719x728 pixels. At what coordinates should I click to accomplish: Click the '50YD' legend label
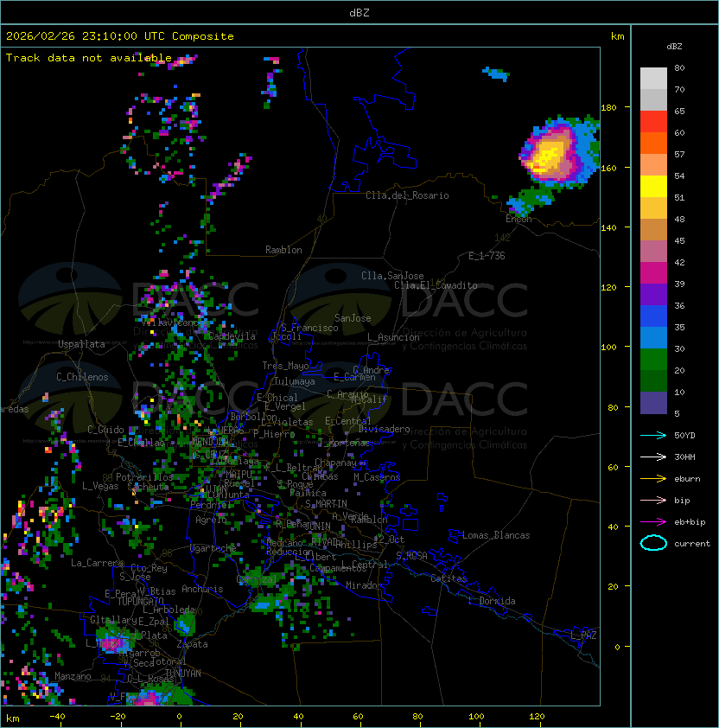[x=684, y=436]
